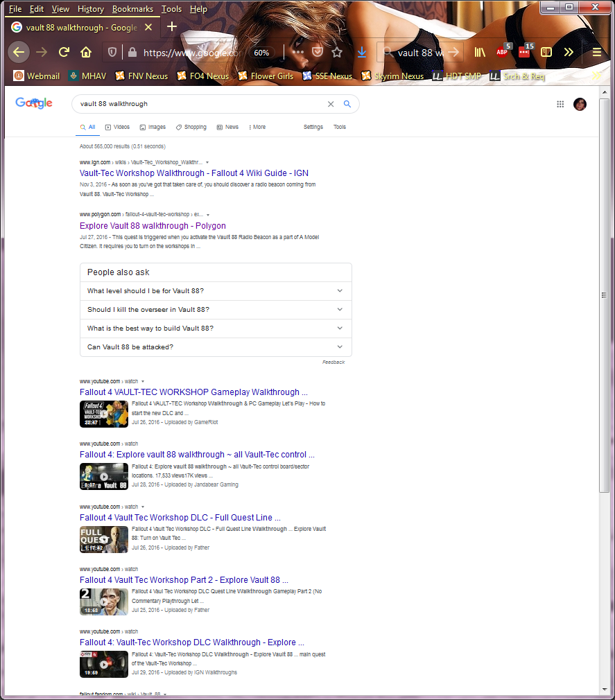Open the View menu
This screenshot has height=700, width=615.
[60, 9]
